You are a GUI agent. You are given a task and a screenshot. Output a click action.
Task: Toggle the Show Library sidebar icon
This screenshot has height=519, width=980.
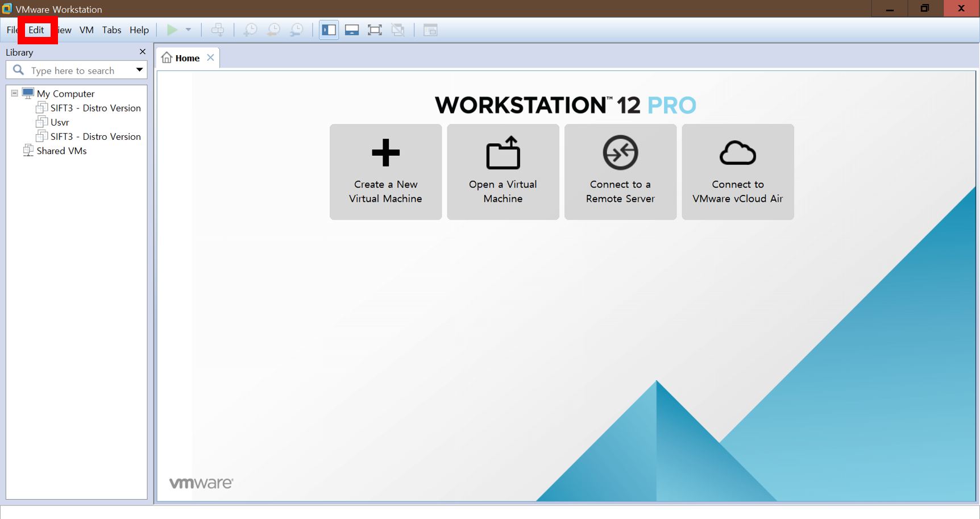pyautogui.click(x=329, y=30)
